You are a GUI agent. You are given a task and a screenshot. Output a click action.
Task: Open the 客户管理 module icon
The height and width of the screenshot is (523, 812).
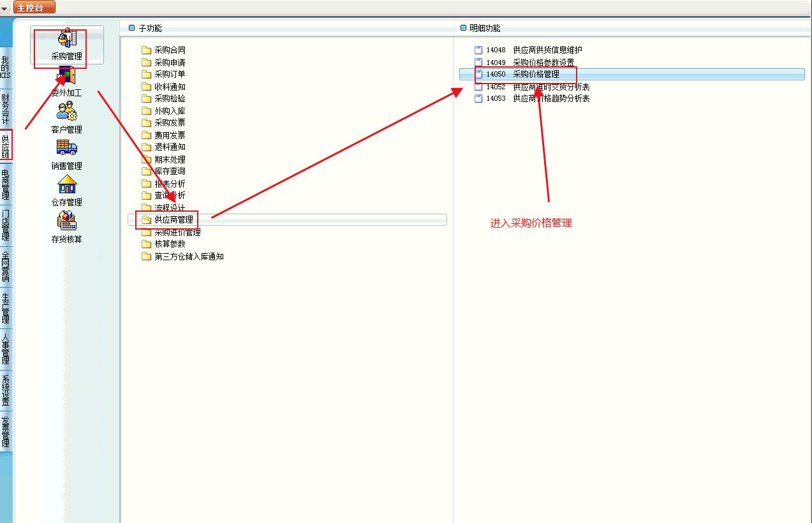click(x=67, y=117)
